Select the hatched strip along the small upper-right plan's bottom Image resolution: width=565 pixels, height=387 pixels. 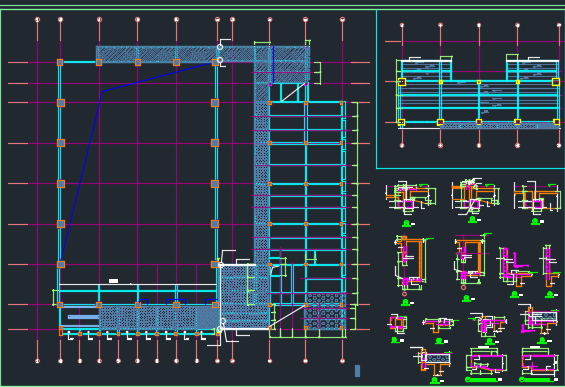point(500,126)
